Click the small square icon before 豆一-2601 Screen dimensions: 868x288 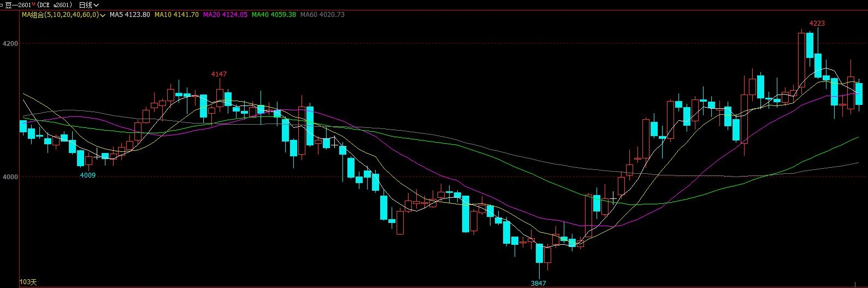(x=2, y=5)
